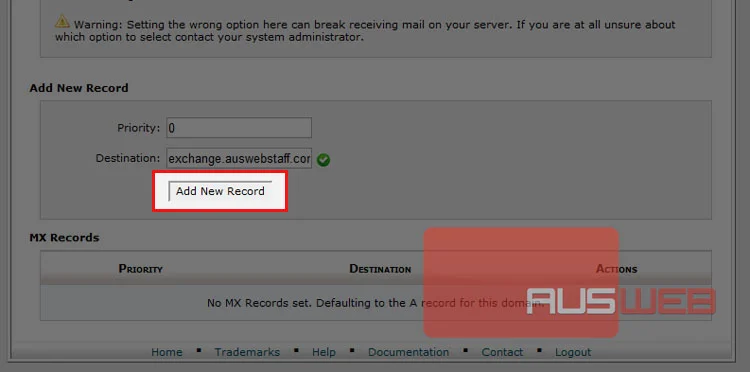
Task: Click the 'Destination:' field label
Action: click(x=128, y=158)
